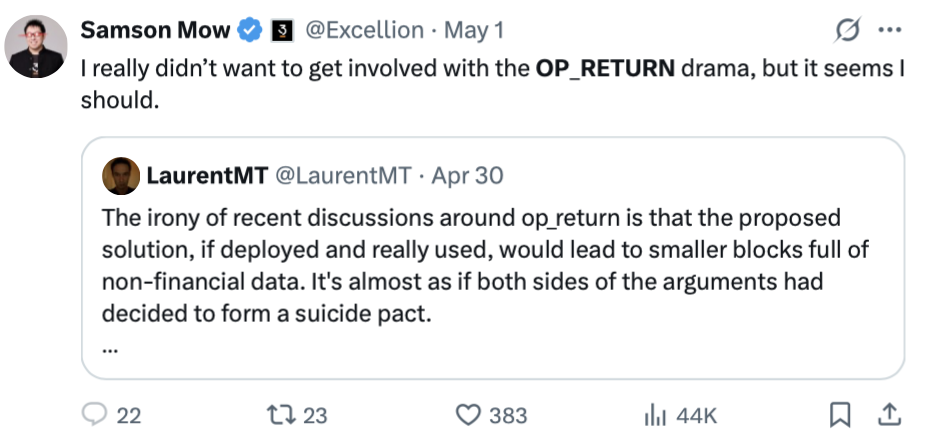Click the share upload icon

point(886,413)
